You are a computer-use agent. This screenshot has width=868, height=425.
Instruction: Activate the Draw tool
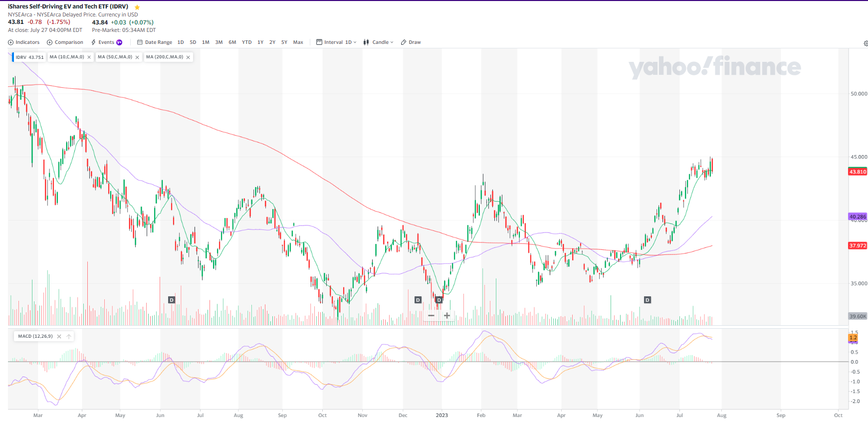411,42
